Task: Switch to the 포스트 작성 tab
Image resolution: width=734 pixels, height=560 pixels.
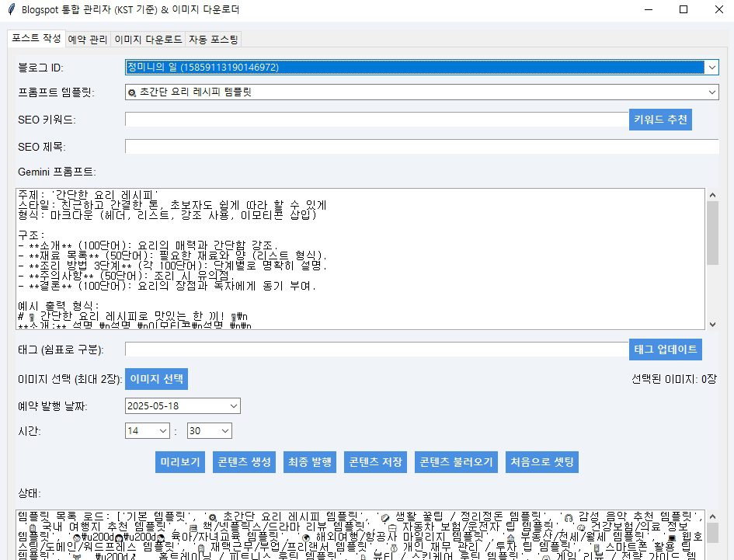Action: coord(36,38)
